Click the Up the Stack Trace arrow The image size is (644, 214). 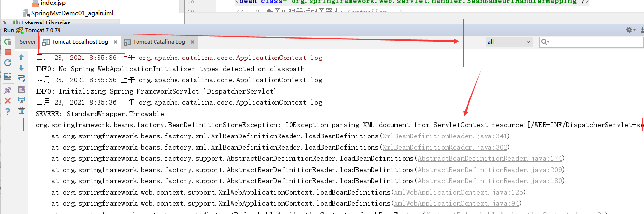[x=21, y=58]
